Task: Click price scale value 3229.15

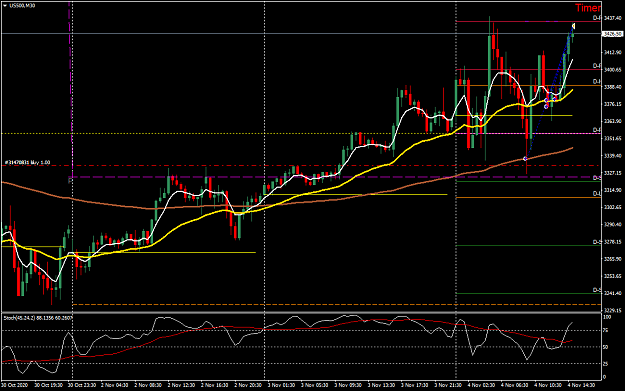Action: 613,310
